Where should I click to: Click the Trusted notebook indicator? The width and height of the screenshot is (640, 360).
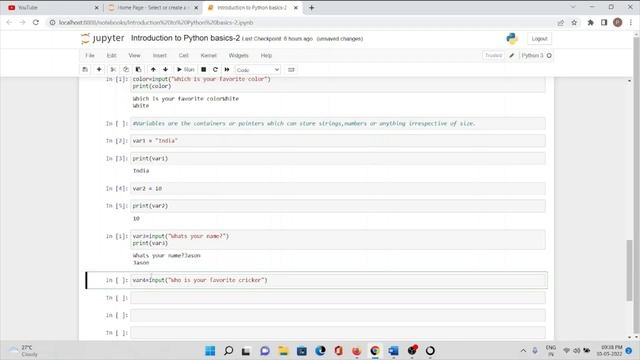(493, 56)
